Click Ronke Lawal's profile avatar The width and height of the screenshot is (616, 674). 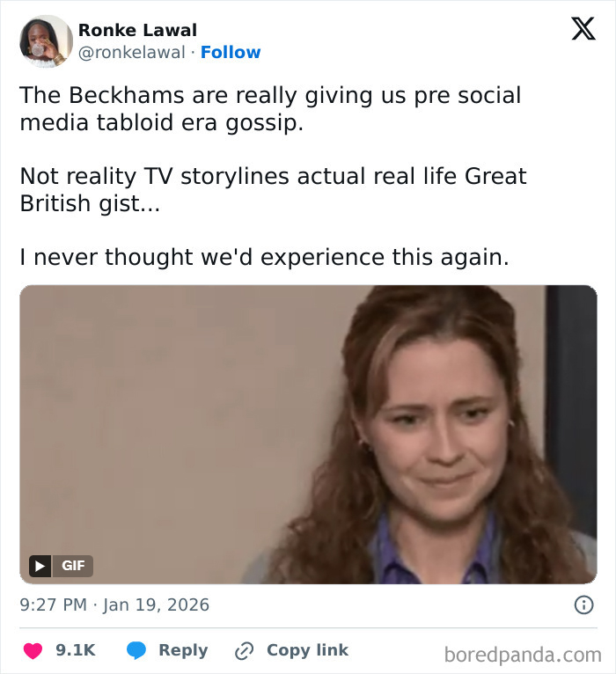44,40
